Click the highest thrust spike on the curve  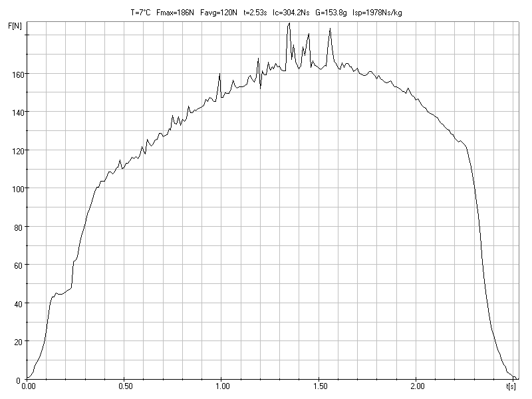click(289, 24)
